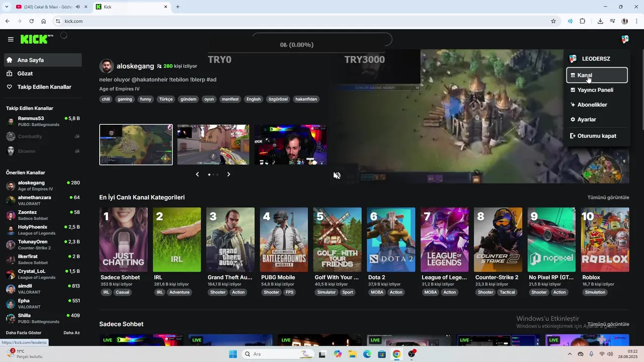Go to Ana Sayfa in sidebar

[x=43, y=60]
